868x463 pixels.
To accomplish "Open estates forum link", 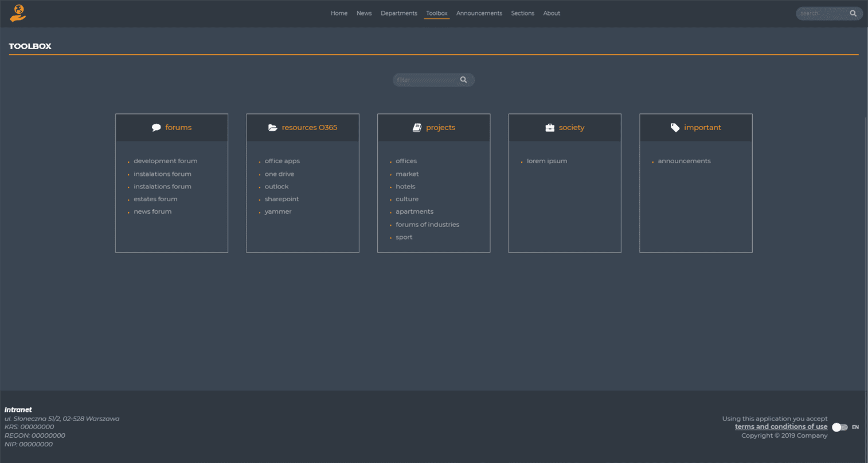I will coord(155,199).
